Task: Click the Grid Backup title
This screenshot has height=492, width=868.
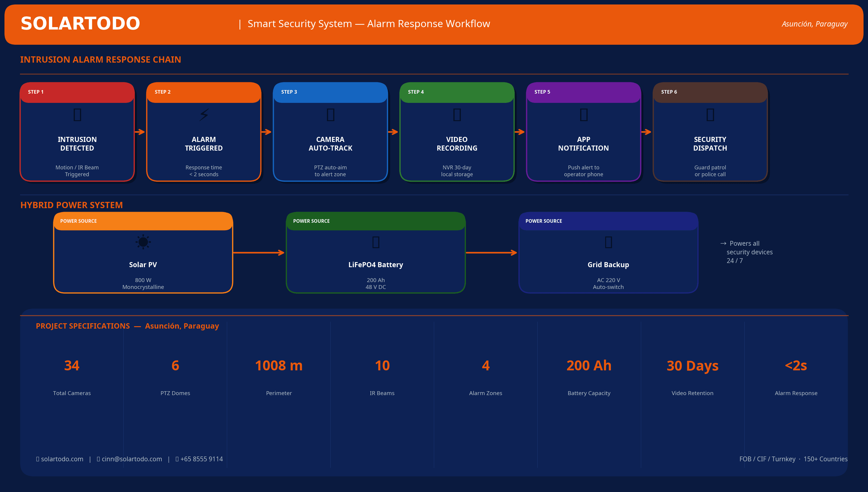Action: point(608,264)
